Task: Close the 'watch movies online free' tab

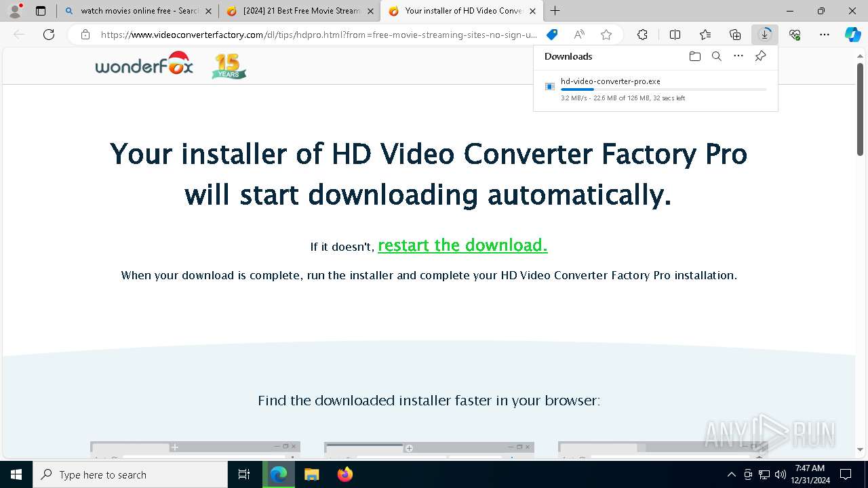Action: 208,11
